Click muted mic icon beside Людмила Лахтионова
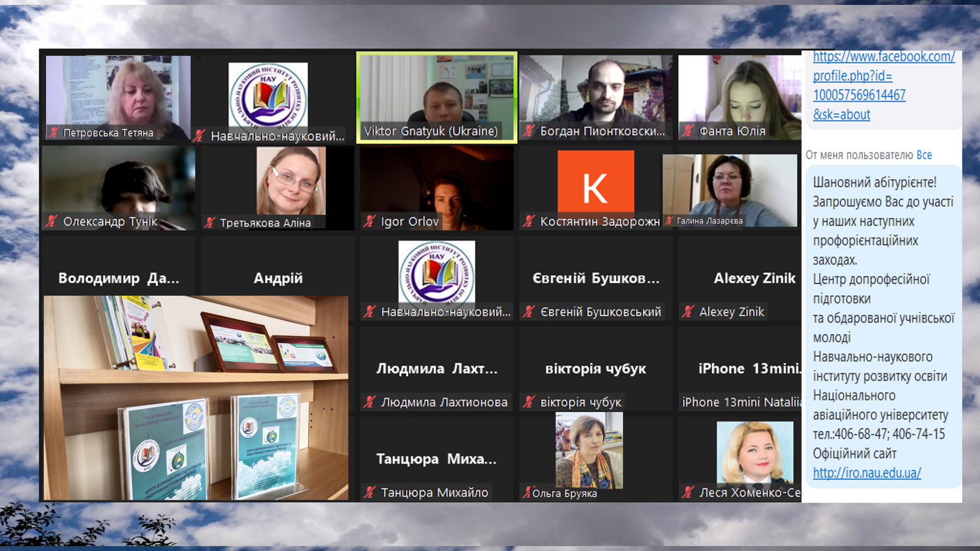Screen dimensions: 980x551 [x=369, y=402]
